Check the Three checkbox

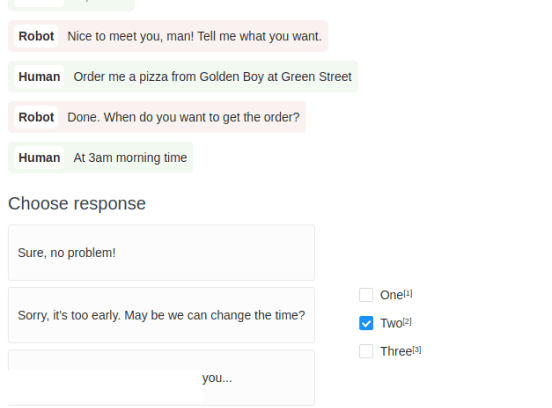pos(366,351)
